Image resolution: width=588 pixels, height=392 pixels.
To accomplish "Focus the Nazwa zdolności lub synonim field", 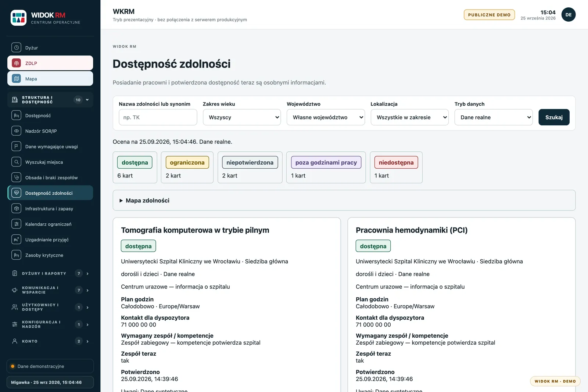I will pos(158,117).
